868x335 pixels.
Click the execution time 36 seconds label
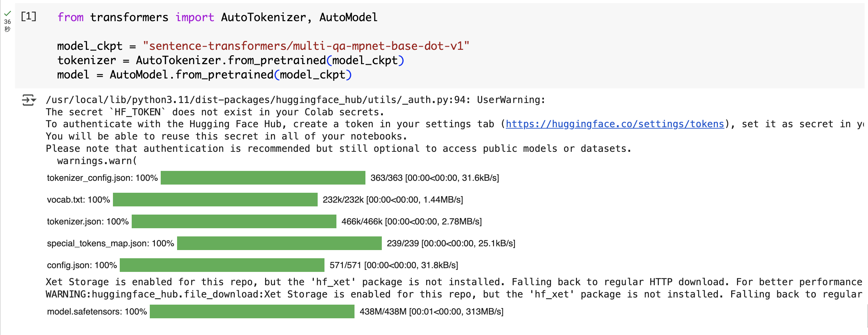[8, 25]
